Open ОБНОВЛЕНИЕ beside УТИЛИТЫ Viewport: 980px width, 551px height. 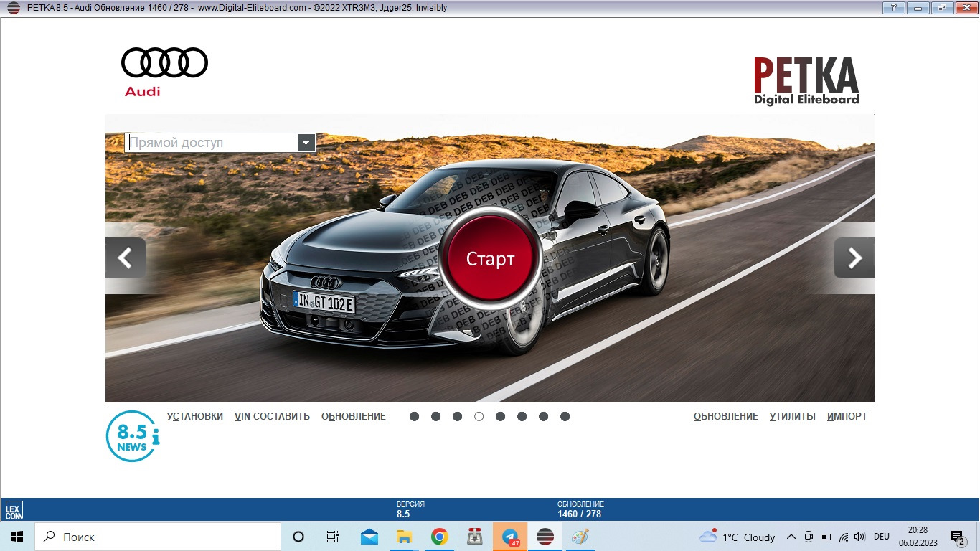click(x=726, y=416)
